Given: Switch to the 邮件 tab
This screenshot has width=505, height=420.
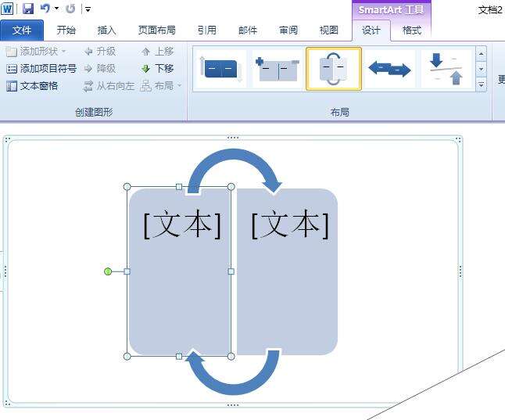Looking at the screenshot, I should (x=248, y=31).
